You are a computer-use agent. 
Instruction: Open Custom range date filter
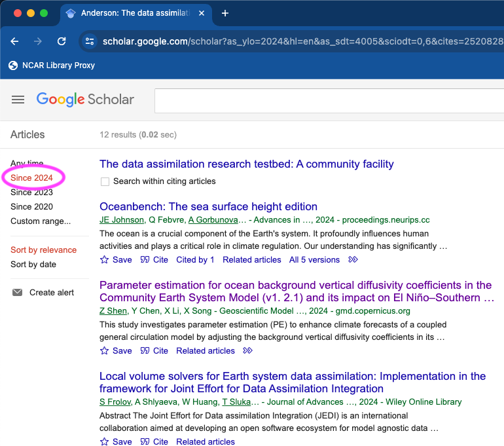pos(41,221)
